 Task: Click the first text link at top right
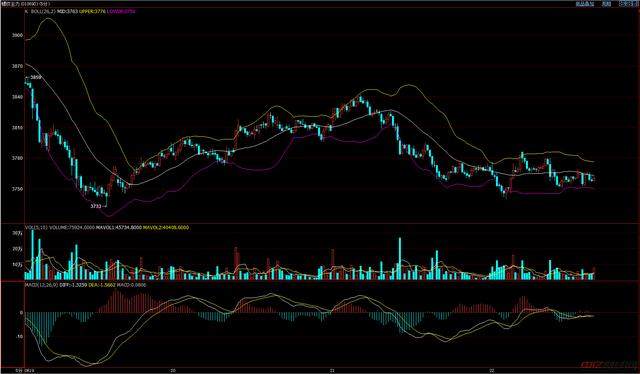tap(584, 4)
